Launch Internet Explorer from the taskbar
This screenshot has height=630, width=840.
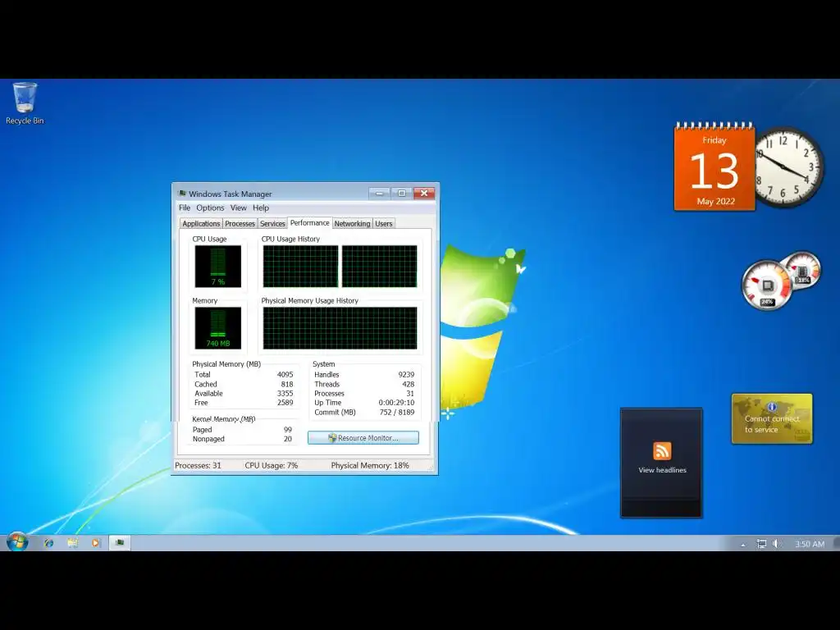(48, 543)
